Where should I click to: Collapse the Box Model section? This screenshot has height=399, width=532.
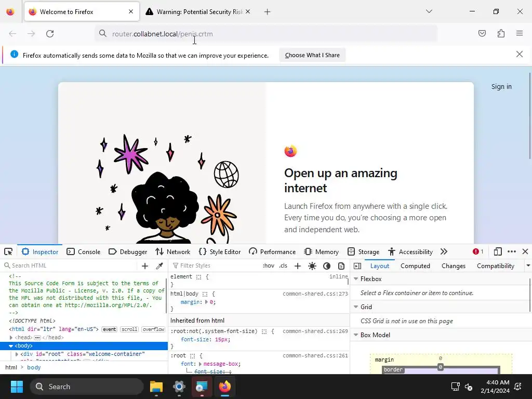[x=356, y=335]
